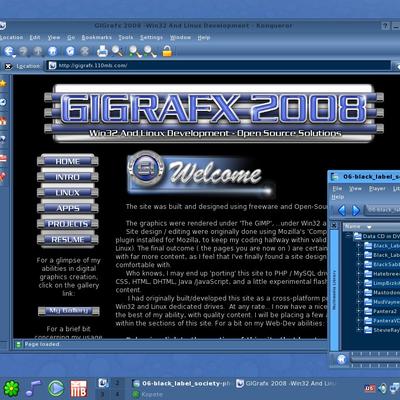Click the RESUME navigation button
This screenshot has width=400, height=400.
[x=68, y=240]
